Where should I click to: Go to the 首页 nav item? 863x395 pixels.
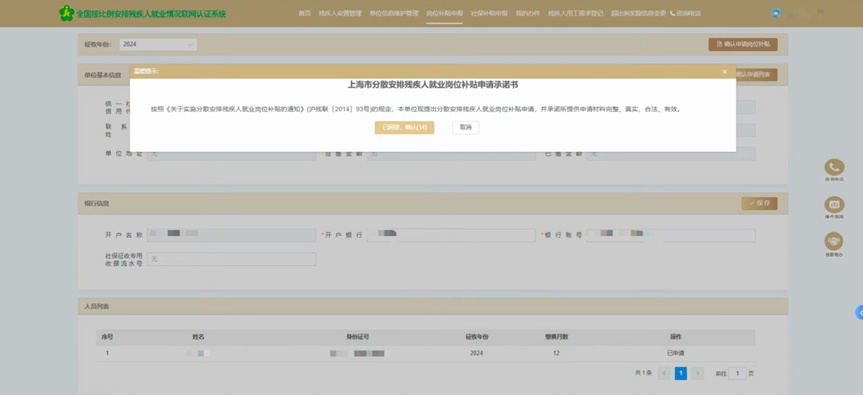(304, 13)
